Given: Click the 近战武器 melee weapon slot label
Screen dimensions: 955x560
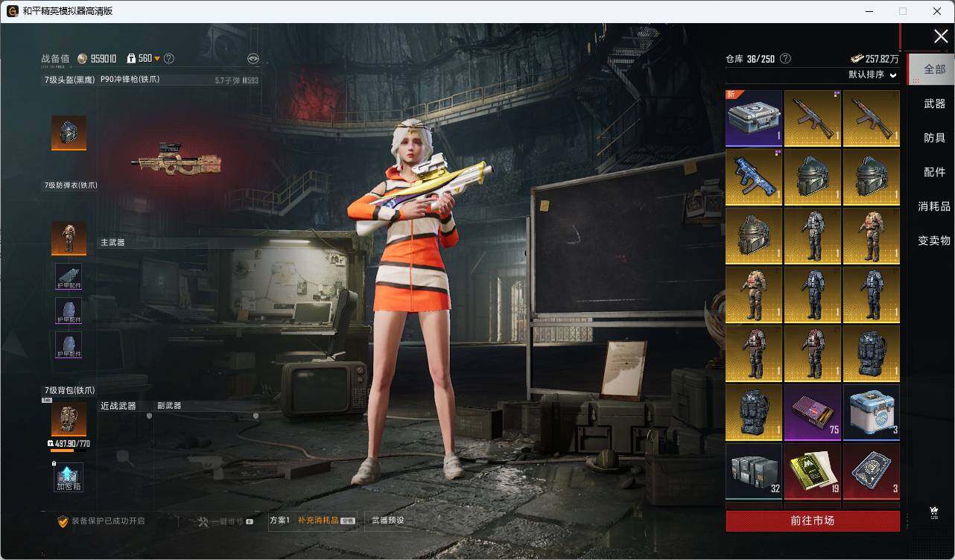Looking at the screenshot, I should tap(118, 406).
